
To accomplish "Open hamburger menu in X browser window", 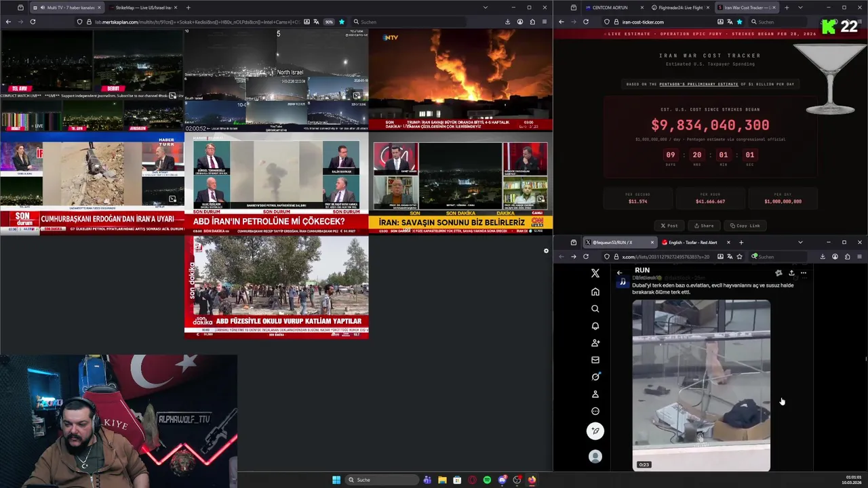I will 859,257.
